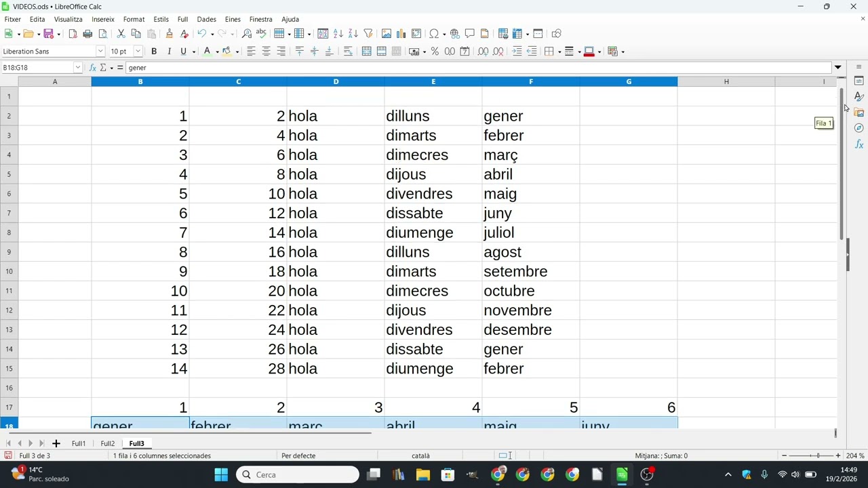The image size is (868, 488).
Task: Open the Dades menu
Action: coord(206,19)
